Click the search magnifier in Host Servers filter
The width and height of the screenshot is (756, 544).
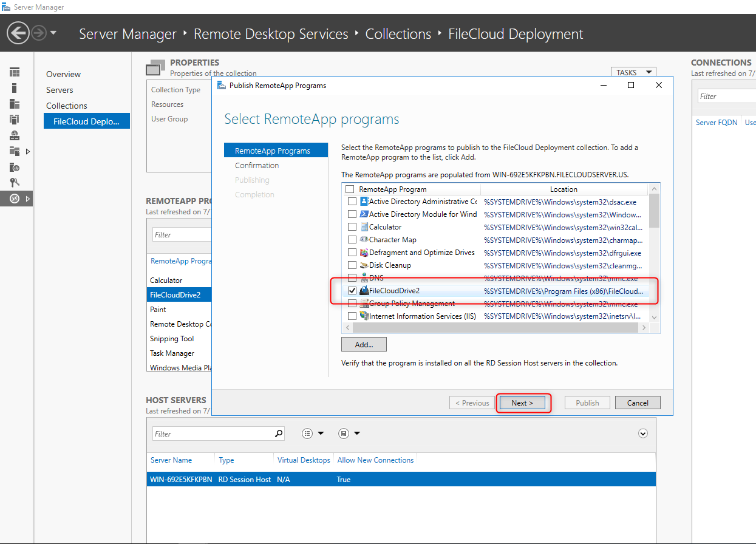tap(279, 433)
